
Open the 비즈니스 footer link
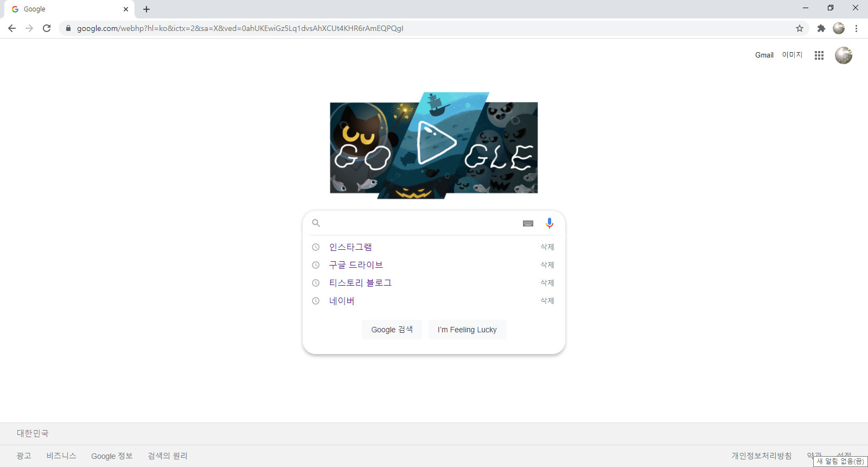[61, 456]
